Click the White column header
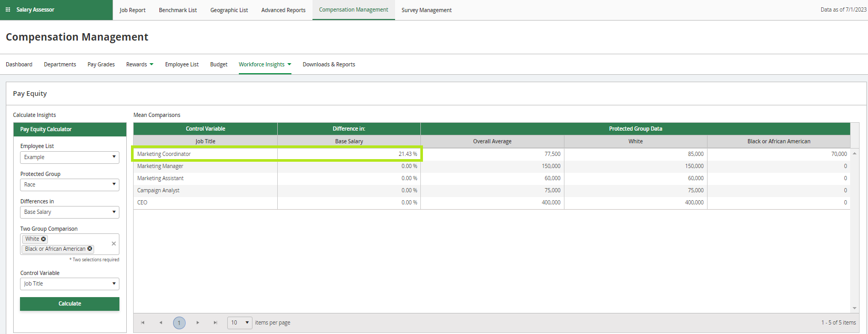Screen dimensions: 868x334 (635, 141)
